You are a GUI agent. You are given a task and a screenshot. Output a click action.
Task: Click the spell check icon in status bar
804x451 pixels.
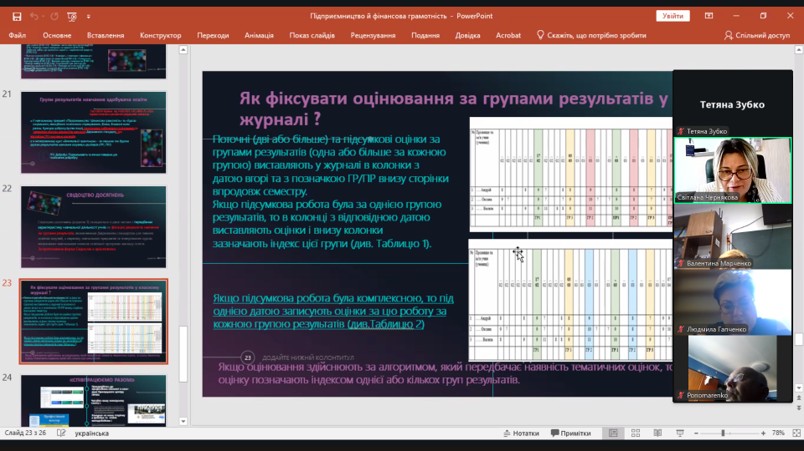point(61,433)
